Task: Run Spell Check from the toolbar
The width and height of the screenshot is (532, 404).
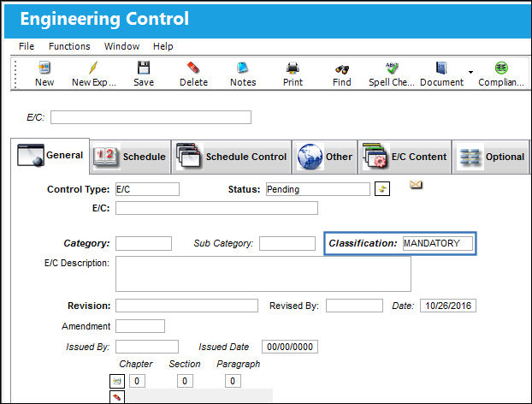Action: click(x=392, y=68)
